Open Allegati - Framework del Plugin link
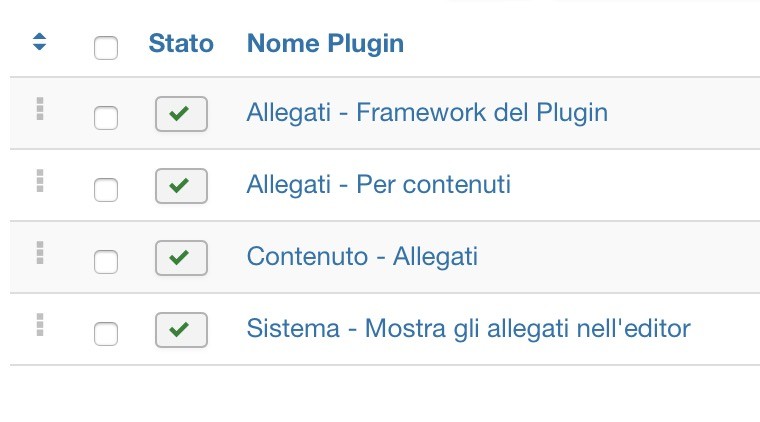Image resolution: width=760 pixels, height=422 pixels. pyautogui.click(x=427, y=112)
